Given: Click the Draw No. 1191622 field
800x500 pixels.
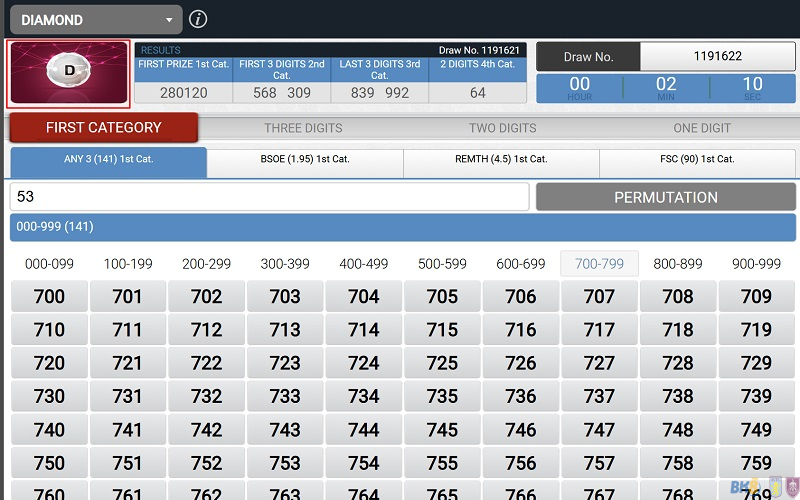Looking at the screenshot, I should [716, 56].
